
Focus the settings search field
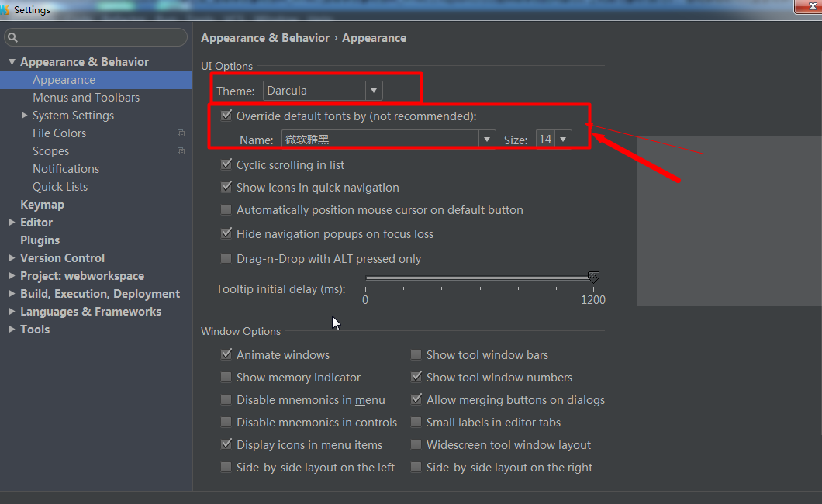96,37
